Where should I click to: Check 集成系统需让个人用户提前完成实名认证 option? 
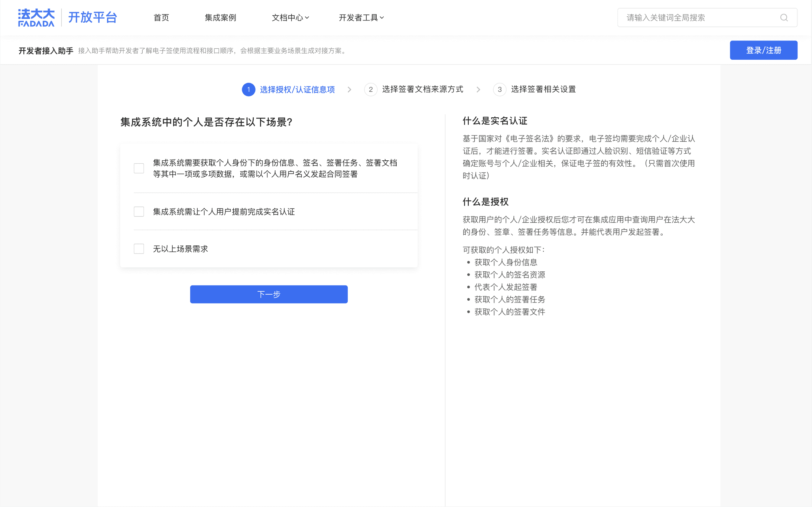(139, 212)
